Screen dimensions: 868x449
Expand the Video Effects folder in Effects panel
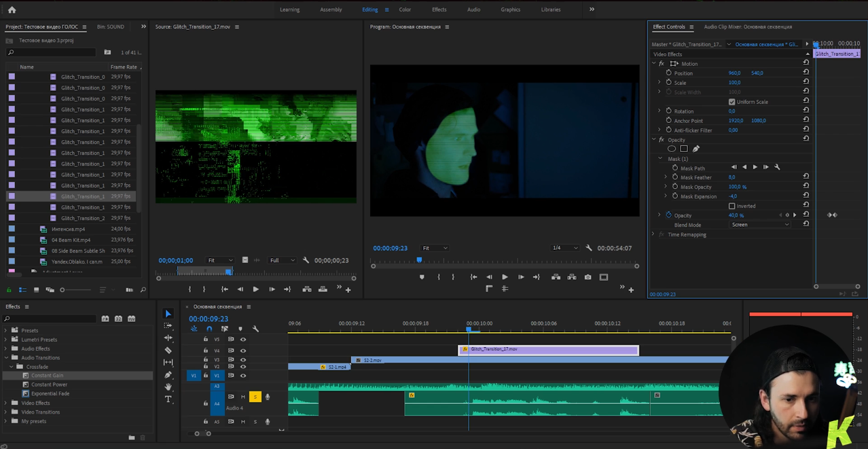[7, 403]
